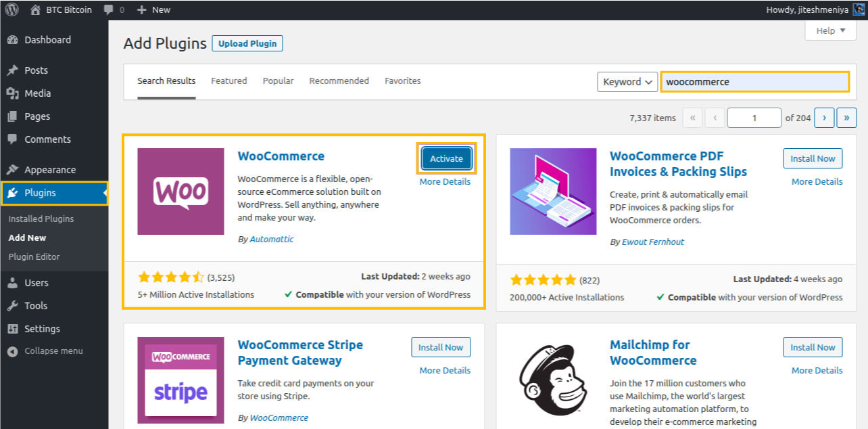Click the Plugins plug icon
Viewport: 868px width, 429px height.
pyautogui.click(x=12, y=193)
